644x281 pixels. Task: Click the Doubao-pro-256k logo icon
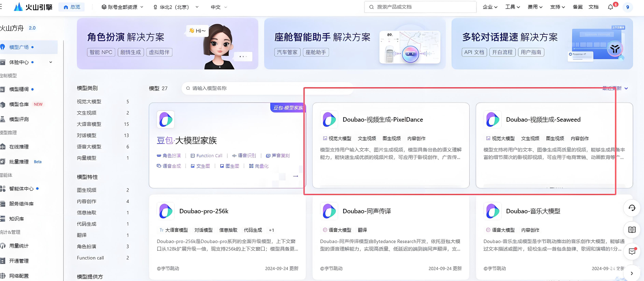point(166,211)
